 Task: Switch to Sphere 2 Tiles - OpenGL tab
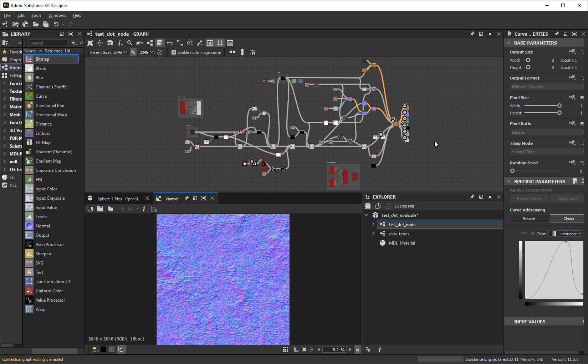[118, 199]
